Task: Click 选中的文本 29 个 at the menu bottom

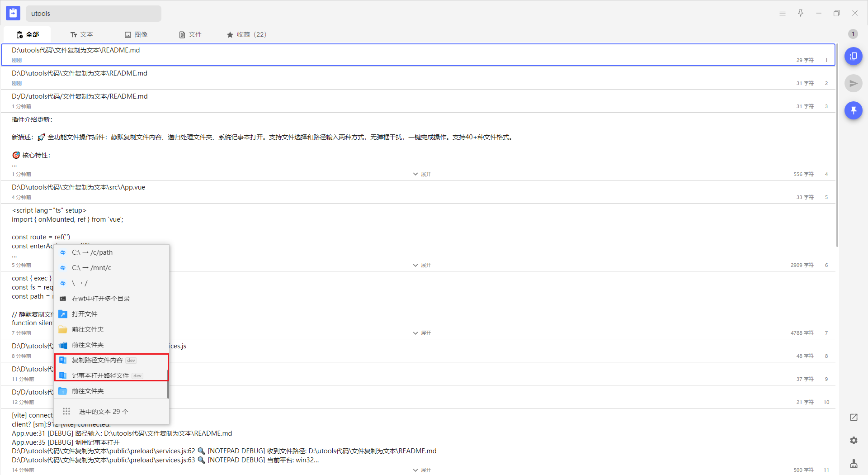Action: pos(104,412)
